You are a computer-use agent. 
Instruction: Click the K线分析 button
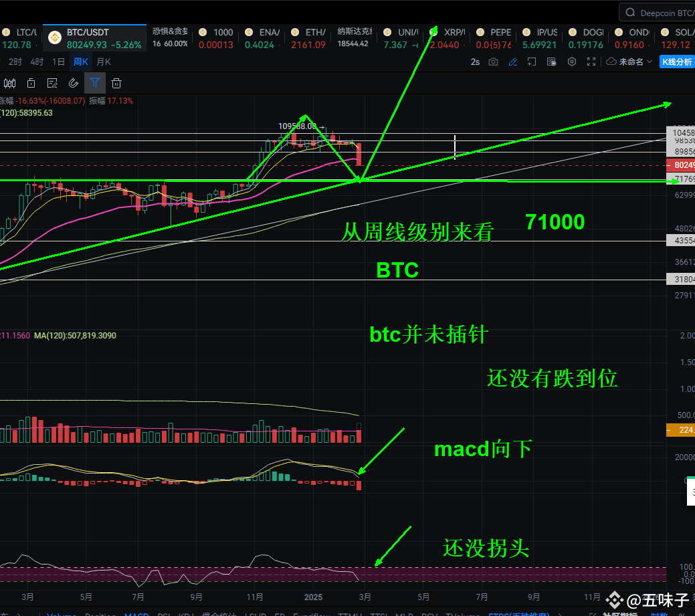(678, 61)
